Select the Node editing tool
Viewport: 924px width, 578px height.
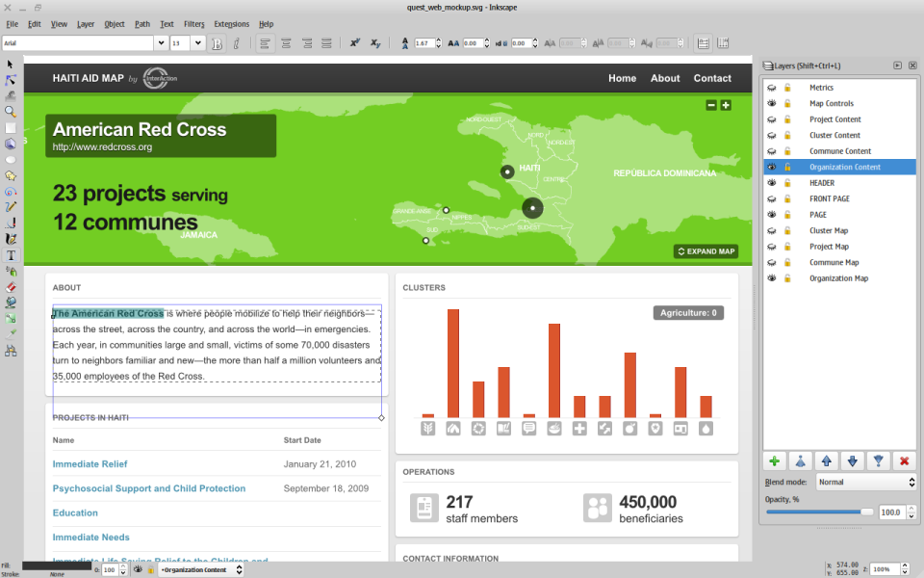coord(11,79)
